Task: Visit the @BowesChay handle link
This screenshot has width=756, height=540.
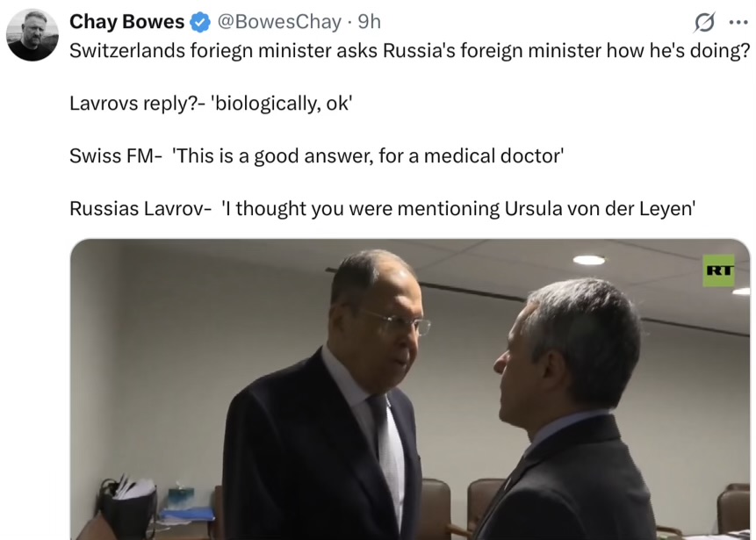Action: [x=279, y=22]
